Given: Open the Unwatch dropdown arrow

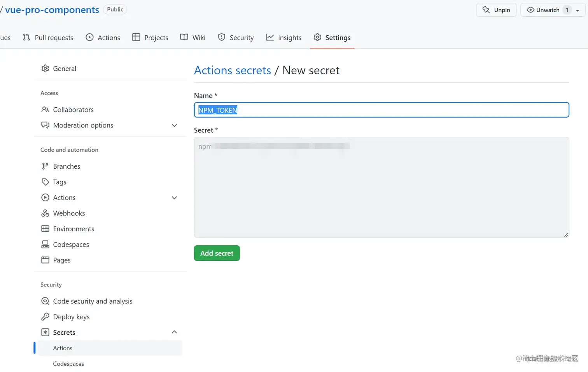Looking at the screenshot, I should (578, 10).
